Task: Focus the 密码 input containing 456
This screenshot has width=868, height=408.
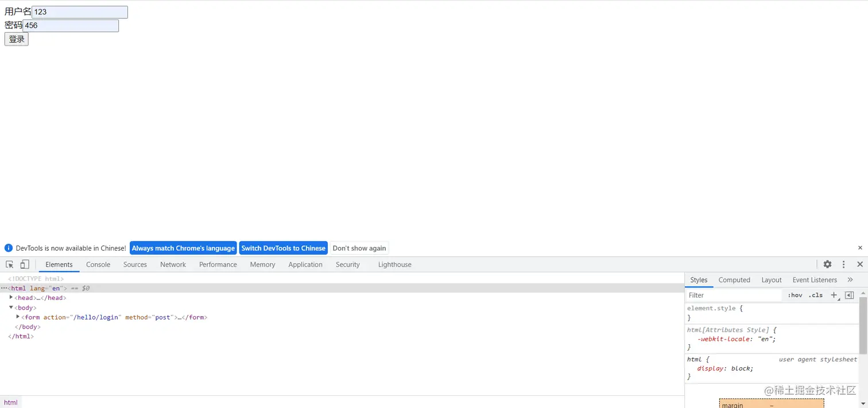Action: click(71, 26)
